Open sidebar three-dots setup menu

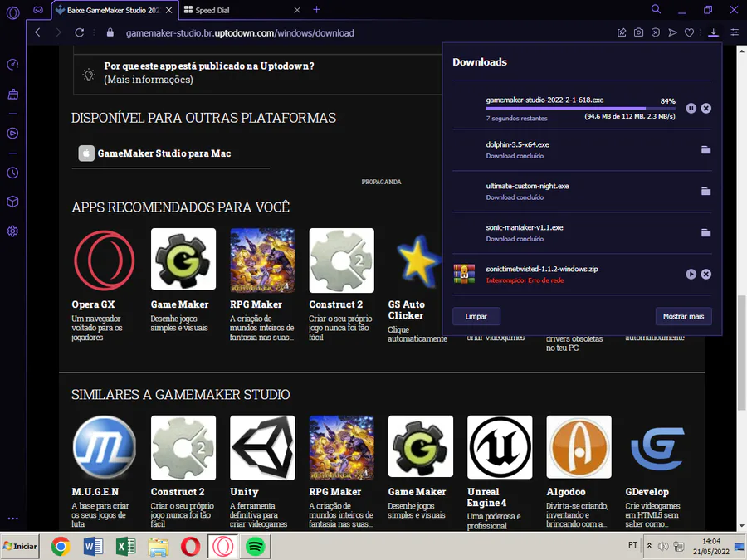click(x=12, y=518)
